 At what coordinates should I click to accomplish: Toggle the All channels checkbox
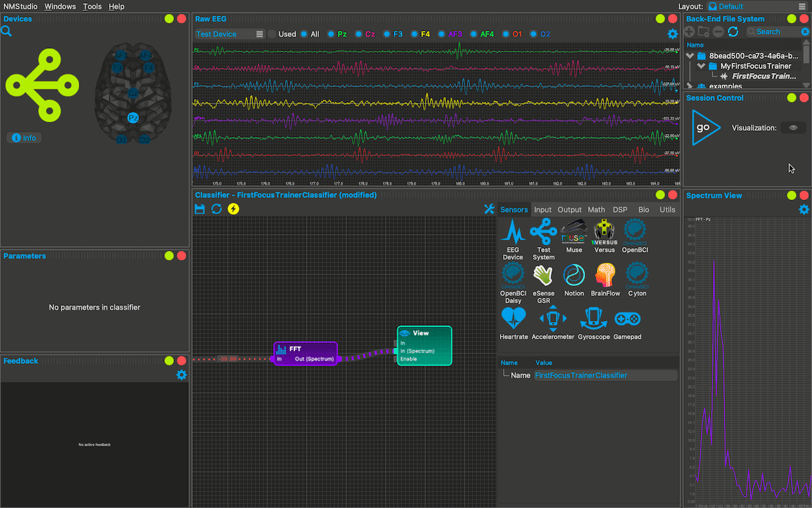click(304, 34)
